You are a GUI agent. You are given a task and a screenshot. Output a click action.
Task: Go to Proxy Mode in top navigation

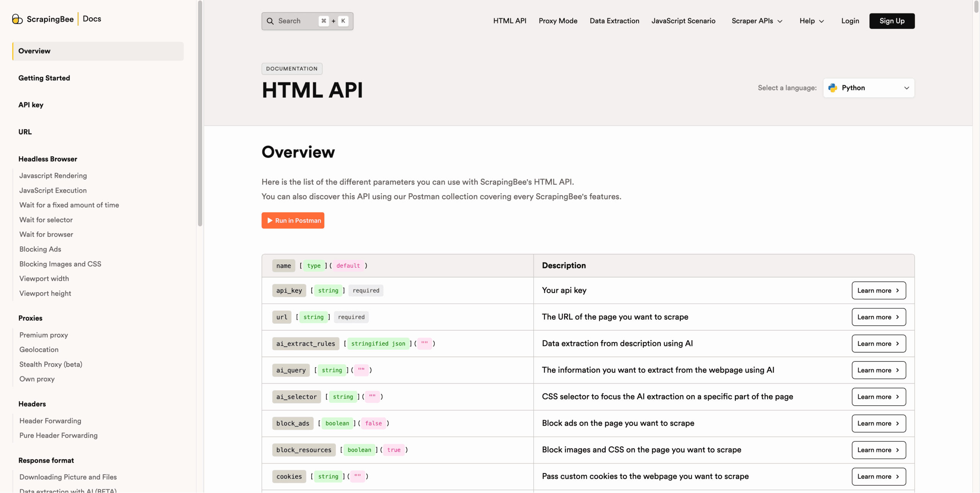(x=558, y=21)
